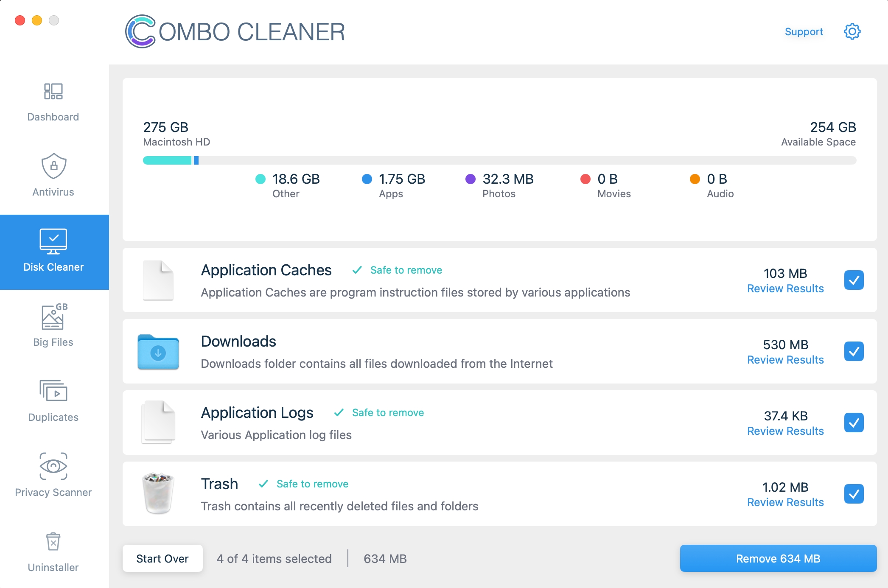Review Results for Application Caches

coord(785,288)
